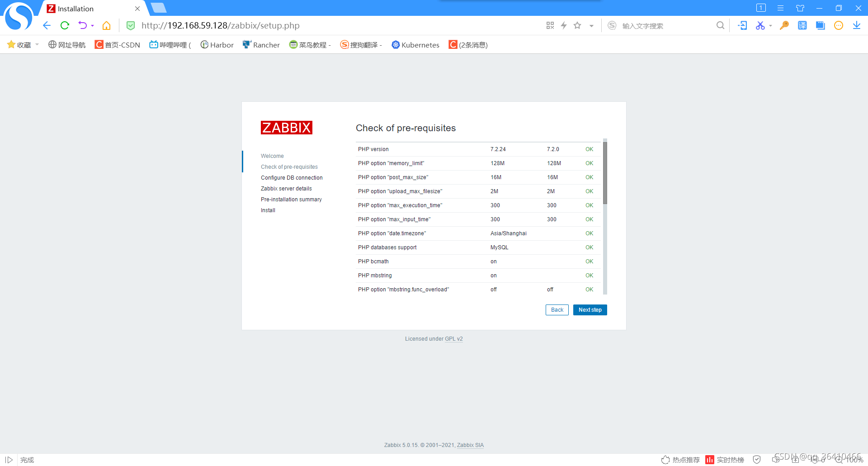Image resolution: width=868 pixels, height=466 pixels.
Task: Click the tab count indicator icon
Action: coord(761,8)
